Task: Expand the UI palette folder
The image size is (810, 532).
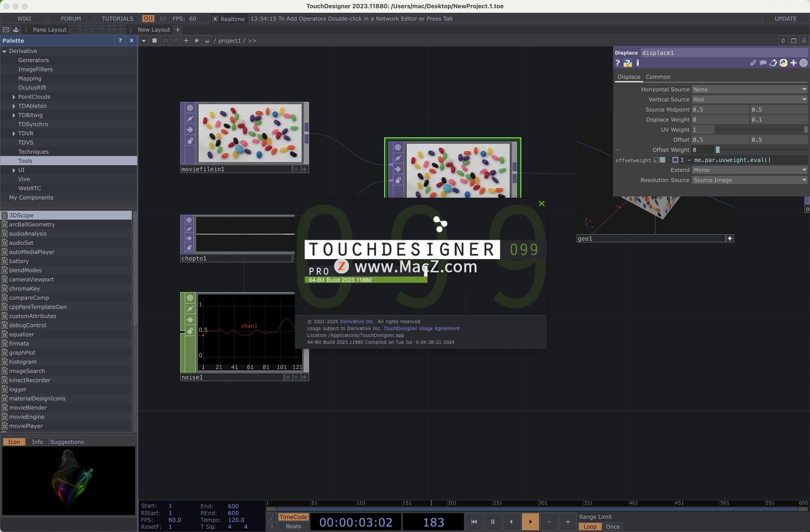Action: click(13, 170)
